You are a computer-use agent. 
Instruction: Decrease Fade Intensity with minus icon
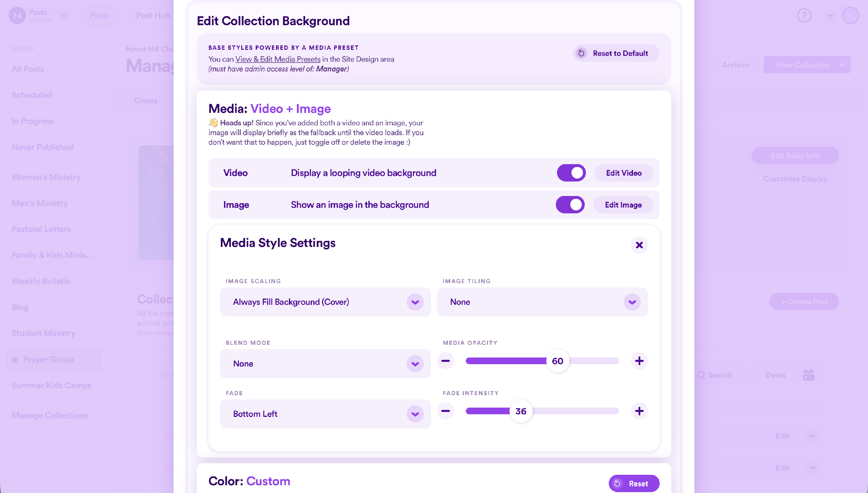pos(445,411)
